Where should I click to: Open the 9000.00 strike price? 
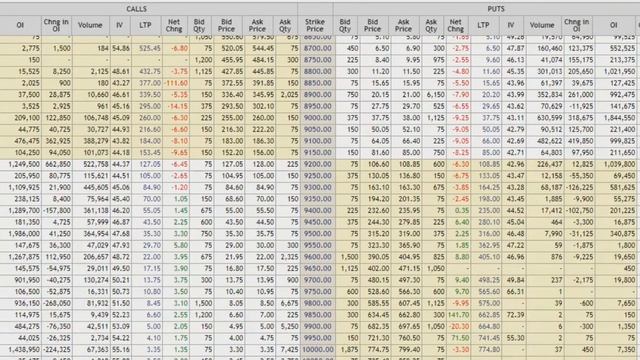click(x=317, y=118)
